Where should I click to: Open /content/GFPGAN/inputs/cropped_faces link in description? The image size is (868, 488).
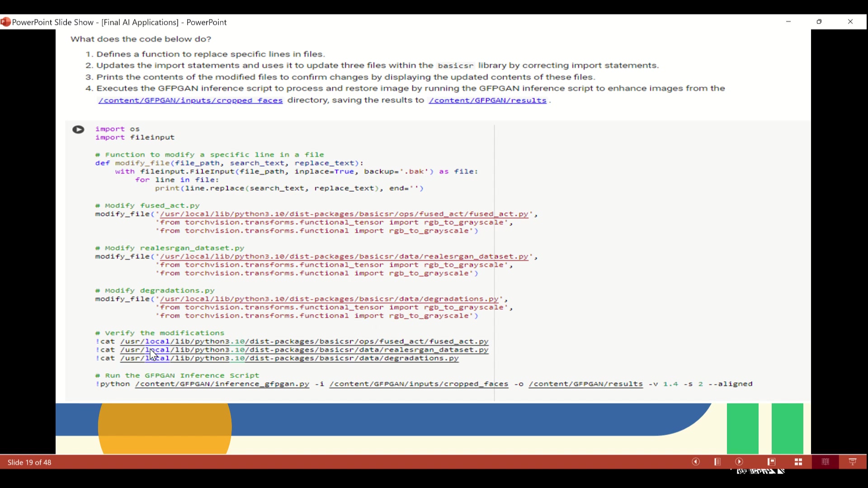click(x=190, y=100)
